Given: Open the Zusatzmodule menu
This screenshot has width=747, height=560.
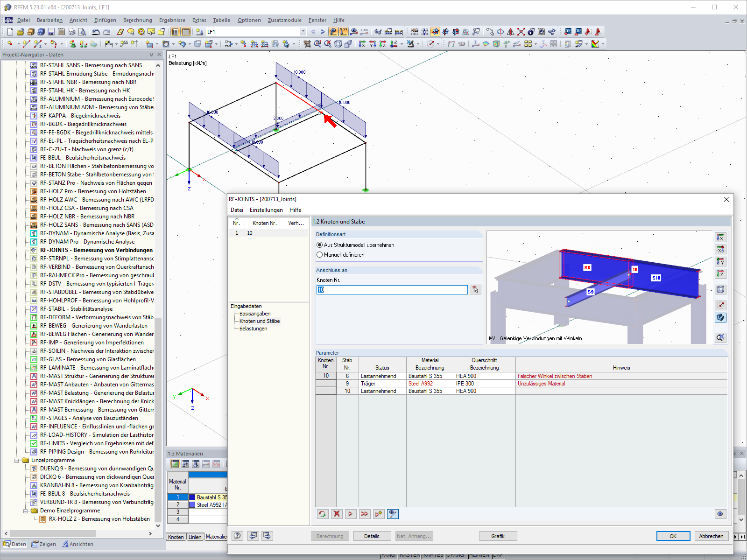Looking at the screenshot, I should [284, 20].
